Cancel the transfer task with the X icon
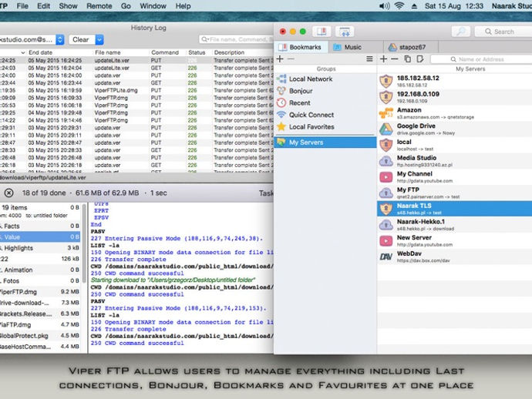Screen dimensions: 532x399 9,193
